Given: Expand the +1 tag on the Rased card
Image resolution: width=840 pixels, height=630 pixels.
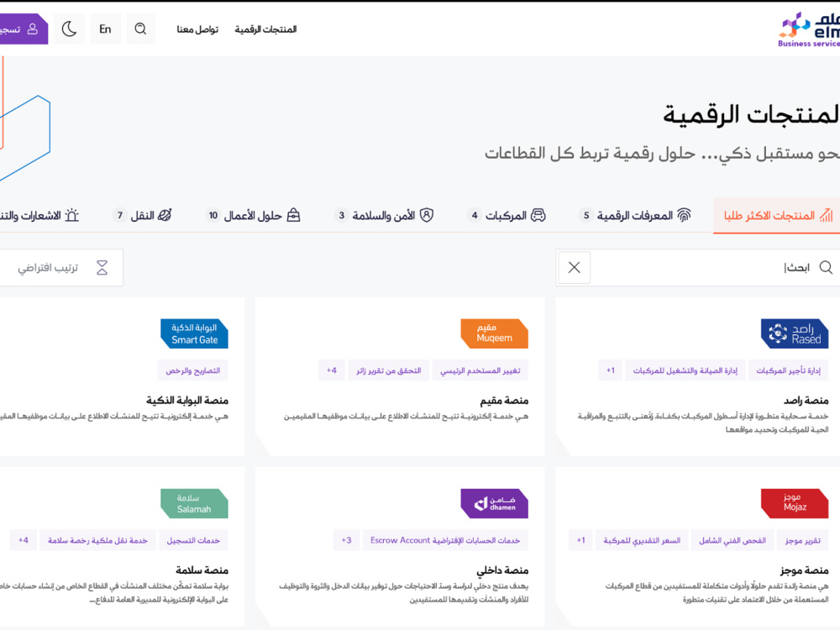Looking at the screenshot, I should pyautogui.click(x=611, y=370).
